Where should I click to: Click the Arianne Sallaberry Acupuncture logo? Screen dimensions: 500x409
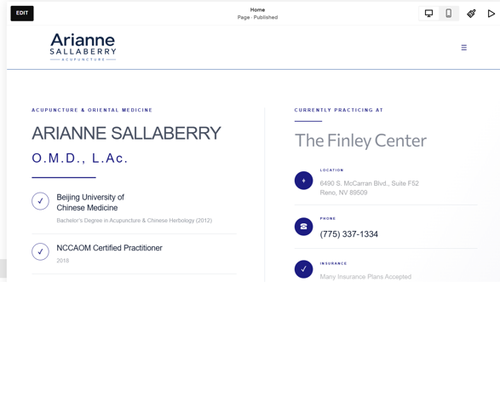[x=83, y=47]
